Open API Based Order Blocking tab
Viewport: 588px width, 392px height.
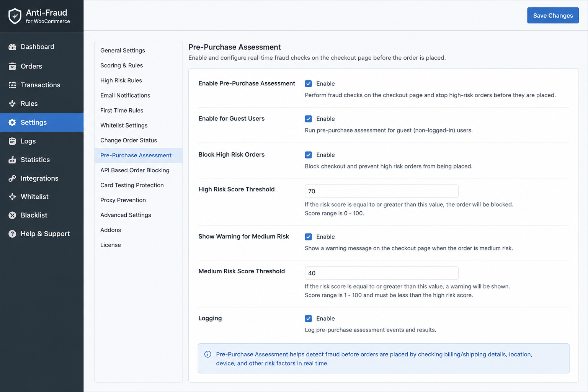[139, 170]
